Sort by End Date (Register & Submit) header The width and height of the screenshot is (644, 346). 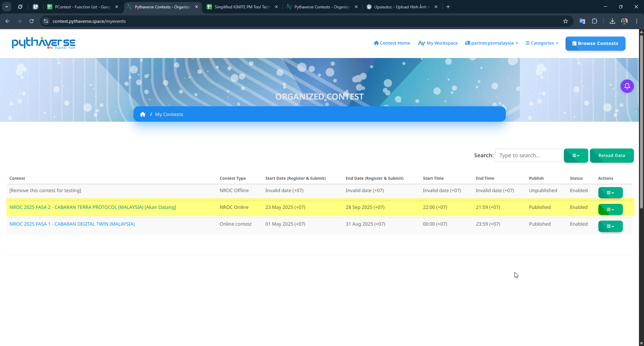click(375, 178)
